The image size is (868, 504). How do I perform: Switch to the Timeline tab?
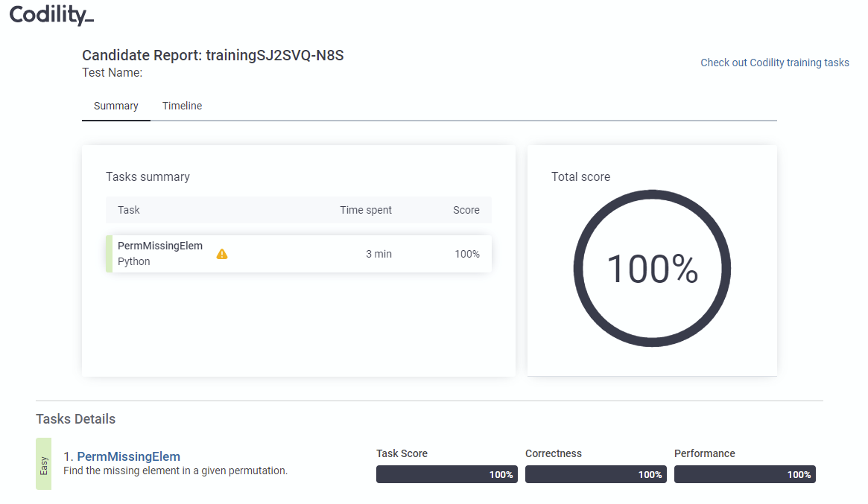pos(182,106)
